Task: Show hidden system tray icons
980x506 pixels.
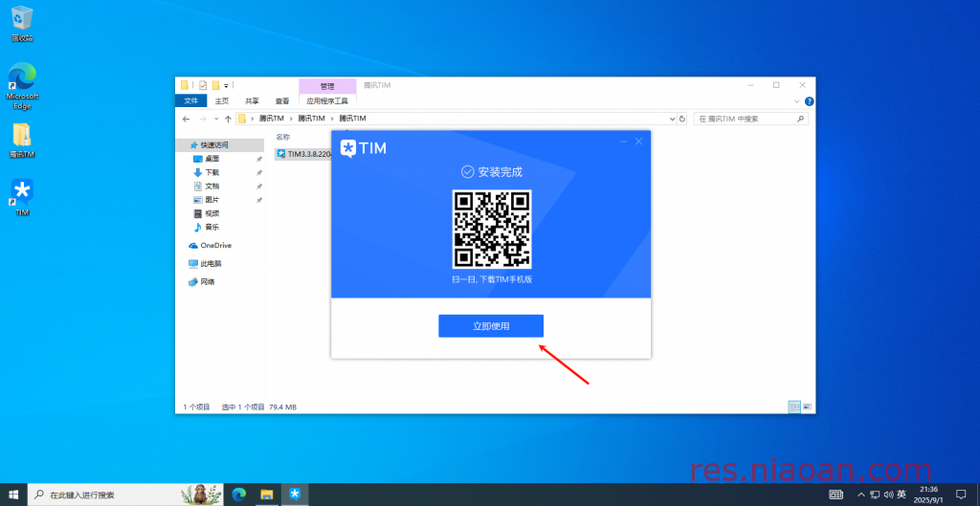Action: 862,495
